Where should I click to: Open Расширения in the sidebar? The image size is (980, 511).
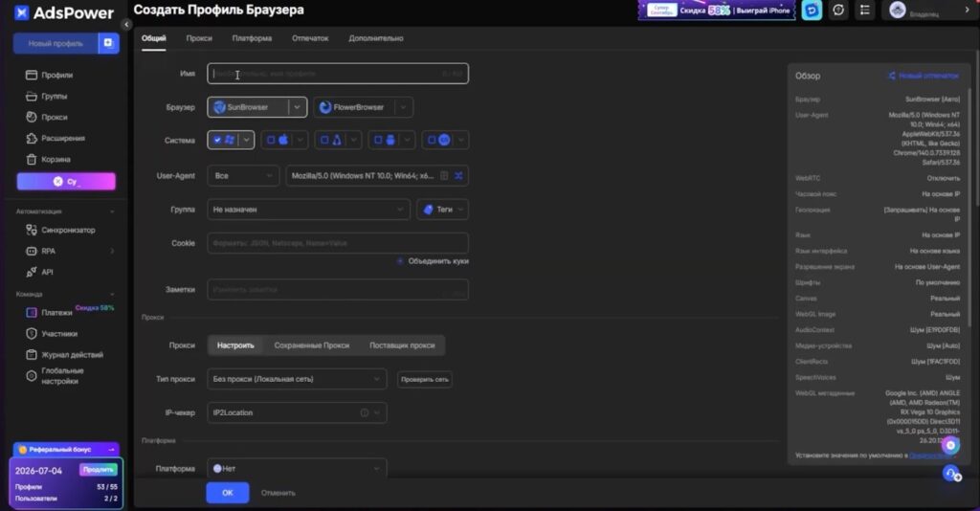(x=61, y=138)
